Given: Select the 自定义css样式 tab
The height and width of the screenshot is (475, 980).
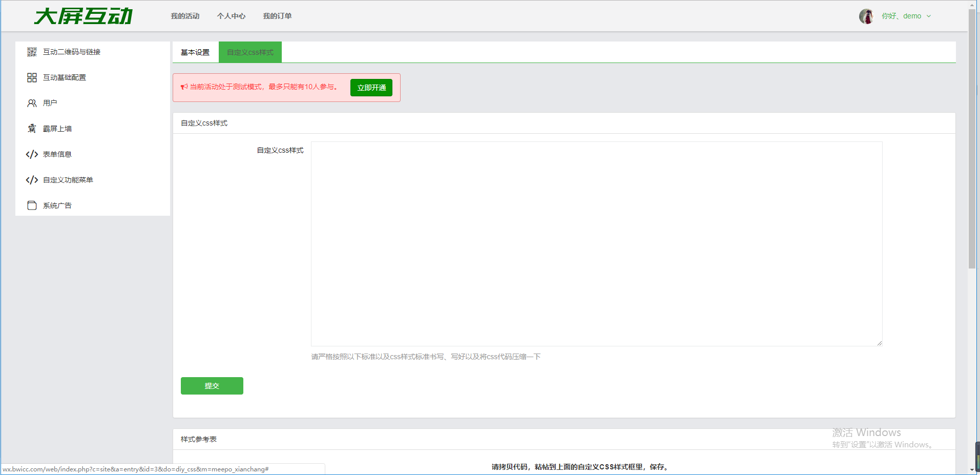Looking at the screenshot, I should tap(250, 52).
